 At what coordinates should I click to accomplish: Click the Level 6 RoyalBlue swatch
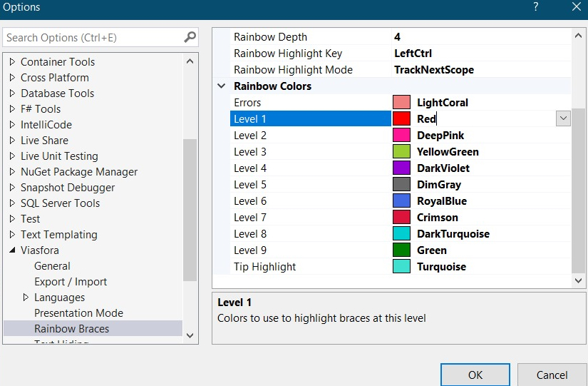(402, 201)
